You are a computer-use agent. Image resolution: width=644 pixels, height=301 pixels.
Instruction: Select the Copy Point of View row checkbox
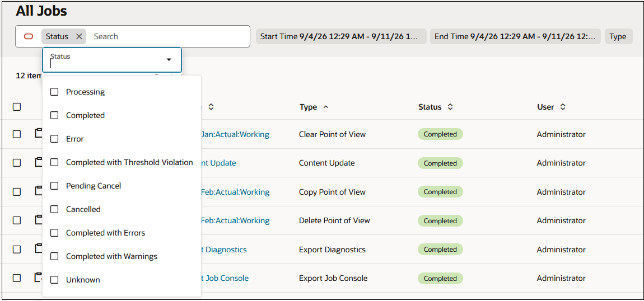click(x=16, y=191)
